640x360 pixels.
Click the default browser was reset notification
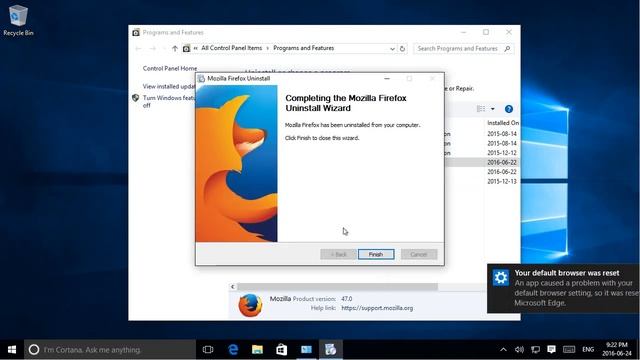point(564,288)
